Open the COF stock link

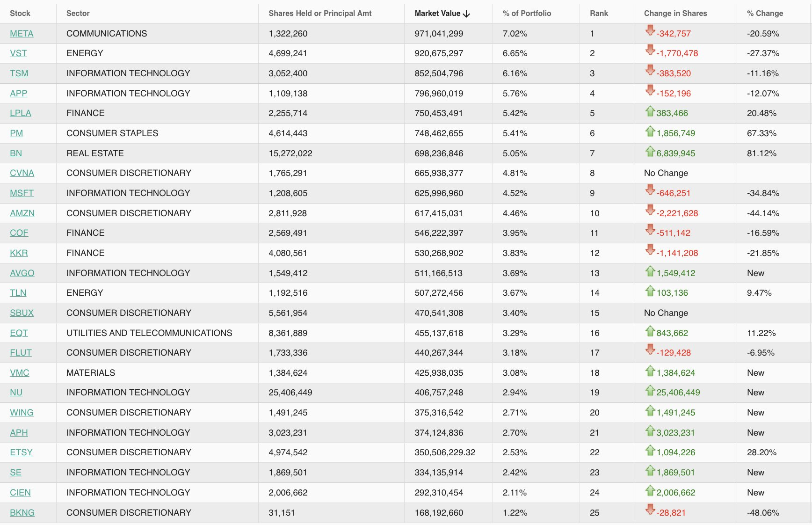(x=19, y=233)
